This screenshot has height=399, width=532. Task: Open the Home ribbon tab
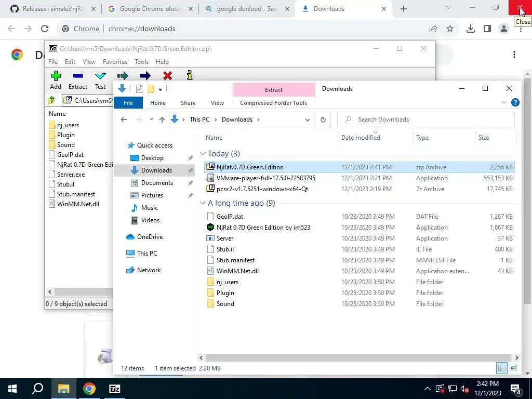(158, 103)
